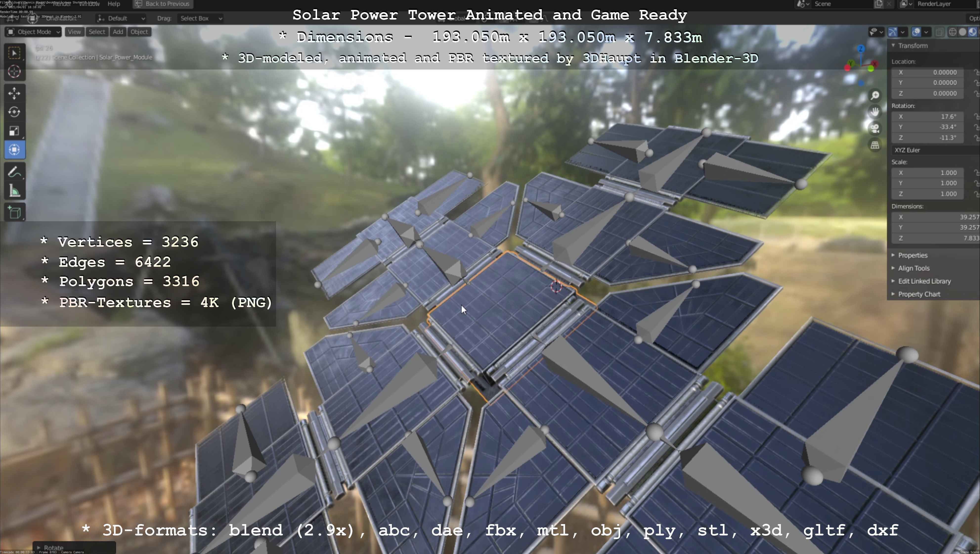
Task: Select the Scale tool in toolbar
Action: 14,131
